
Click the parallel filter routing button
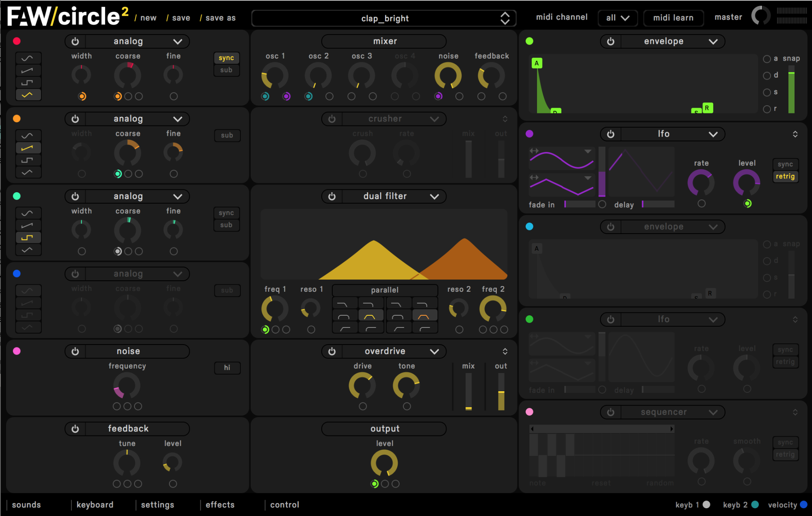(x=385, y=290)
